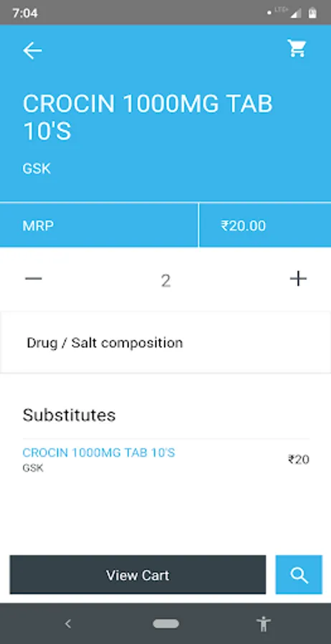This screenshot has height=644, width=331.
Task: Tap the ₹20.00 price cell
Action: click(265, 225)
